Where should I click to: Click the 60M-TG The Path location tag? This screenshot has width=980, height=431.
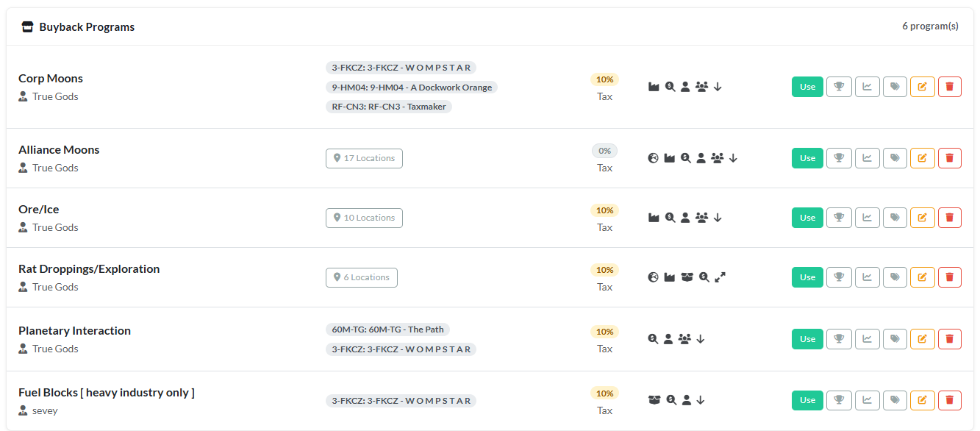(387, 330)
